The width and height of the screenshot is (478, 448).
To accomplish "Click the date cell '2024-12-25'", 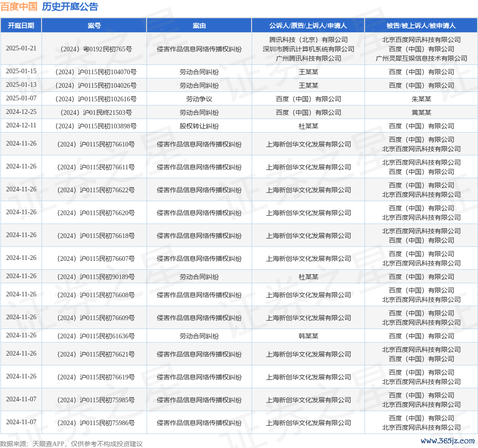I will [21, 112].
